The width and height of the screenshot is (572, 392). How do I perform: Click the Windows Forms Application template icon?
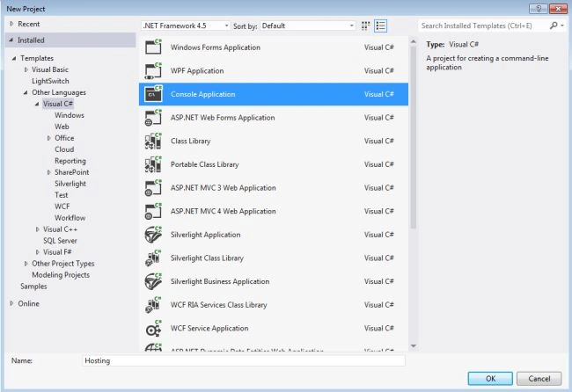click(153, 47)
